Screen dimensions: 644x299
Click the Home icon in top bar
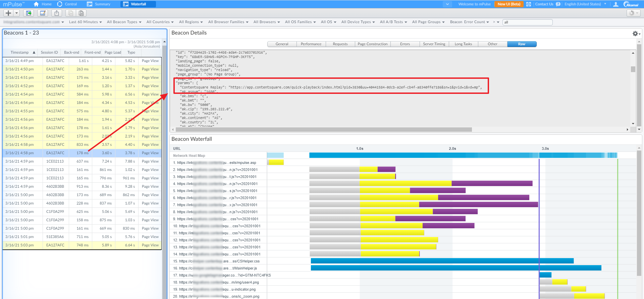point(36,4)
